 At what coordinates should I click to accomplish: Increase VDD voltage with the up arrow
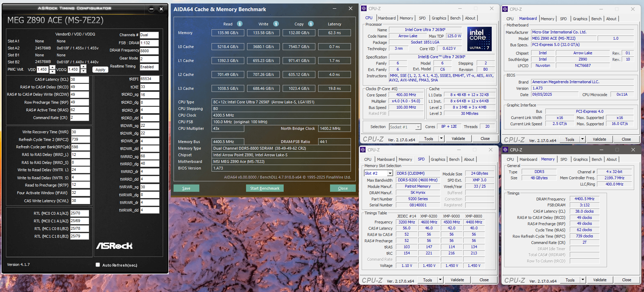pos(52,68)
